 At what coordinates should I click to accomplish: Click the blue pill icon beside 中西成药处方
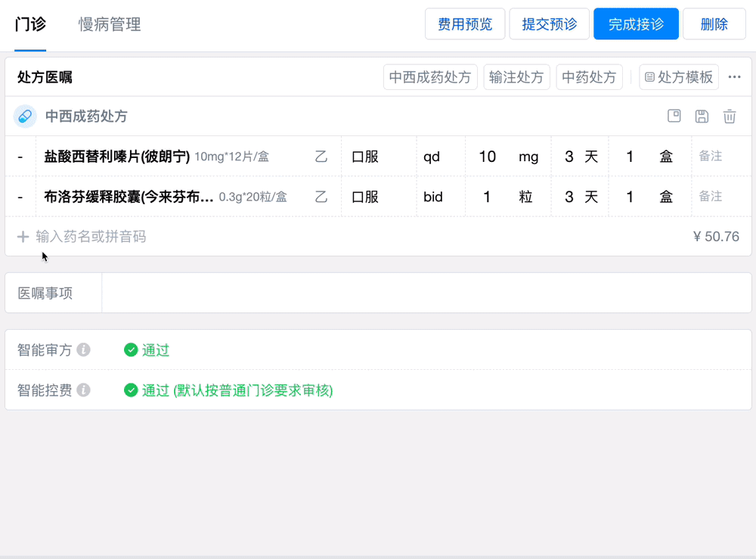click(25, 116)
